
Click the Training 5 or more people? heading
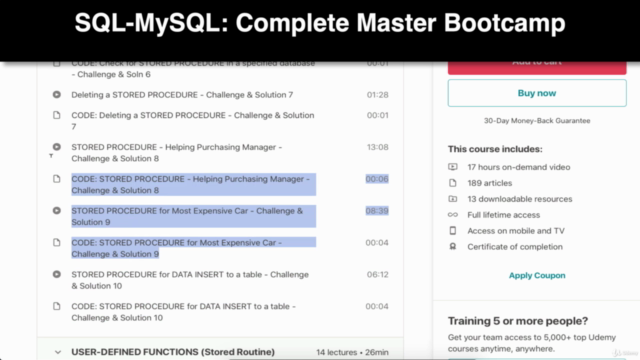click(518, 321)
